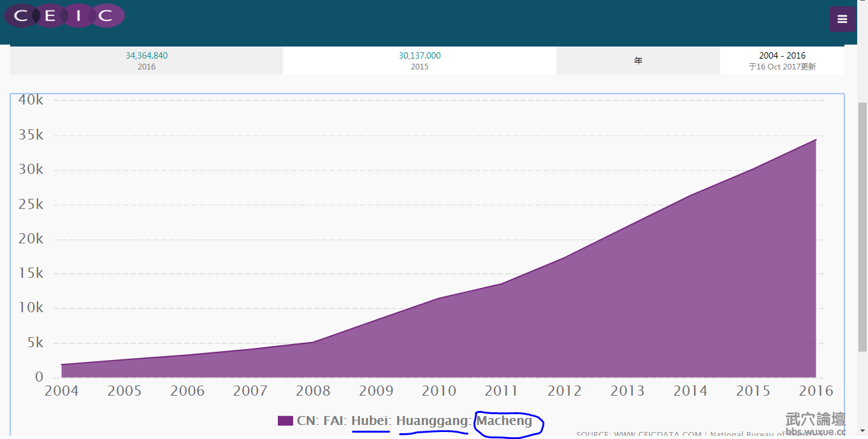Image resolution: width=868 pixels, height=439 pixels.
Task: Click the 40k y-axis label
Action: [31, 100]
